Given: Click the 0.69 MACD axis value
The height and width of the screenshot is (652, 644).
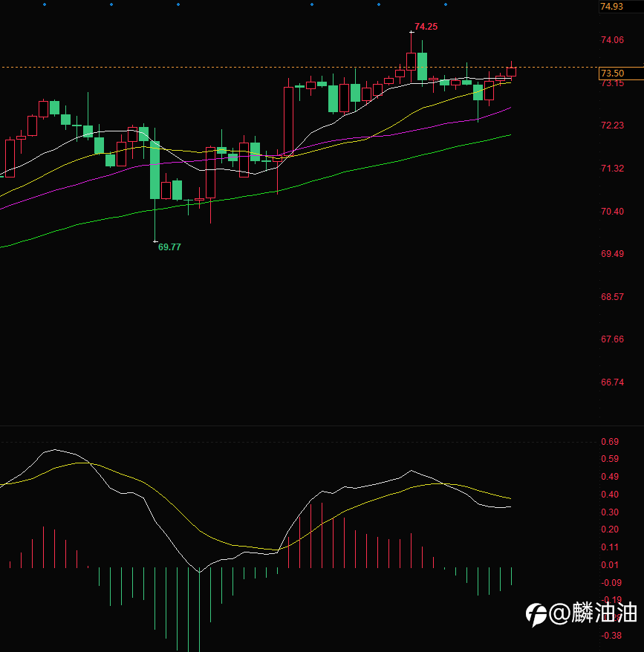Looking at the screenshot, I should click(x=610, y=442).
